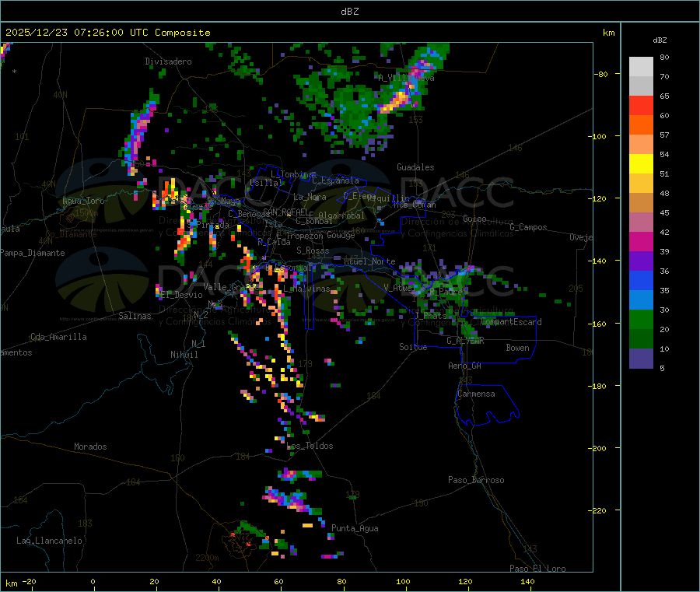
Task: Click the slate 5-10 dBZ legend swatch
Action: tap(641, 359)
